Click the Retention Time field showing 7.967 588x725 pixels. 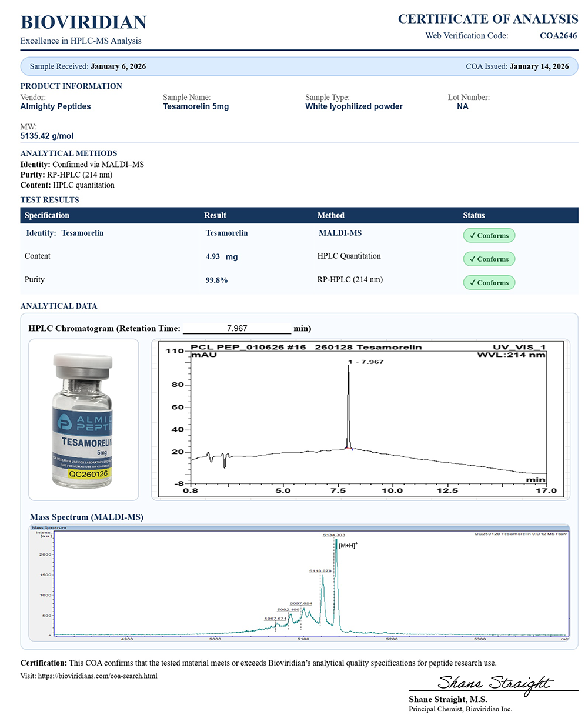tap(237, 329)
